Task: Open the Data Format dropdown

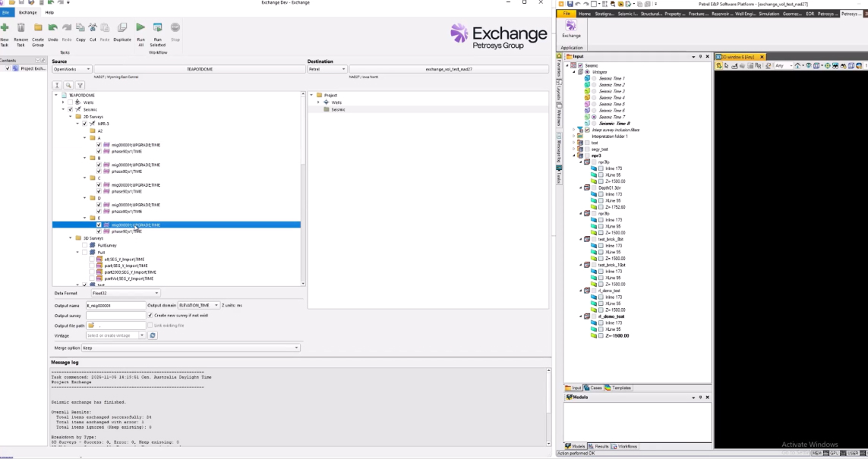Action: [x=125, y=293]
